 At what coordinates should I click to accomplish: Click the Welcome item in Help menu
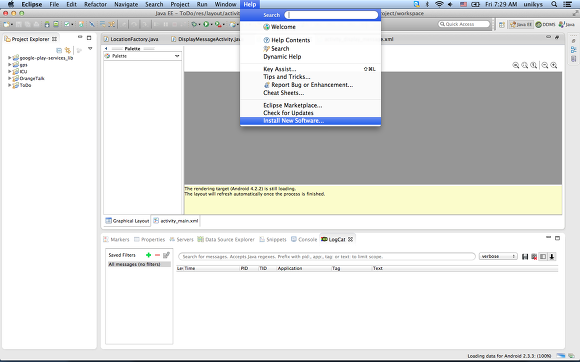point(310,27)
